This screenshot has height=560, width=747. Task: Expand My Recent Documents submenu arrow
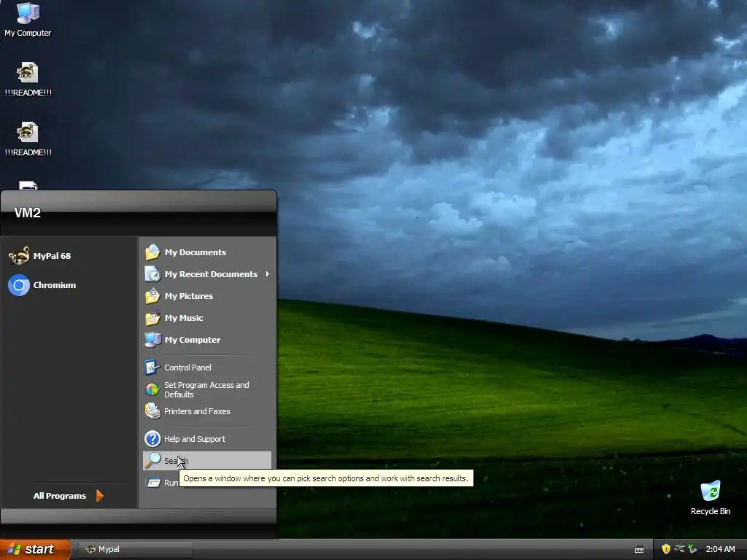click(x=267, y=274)
